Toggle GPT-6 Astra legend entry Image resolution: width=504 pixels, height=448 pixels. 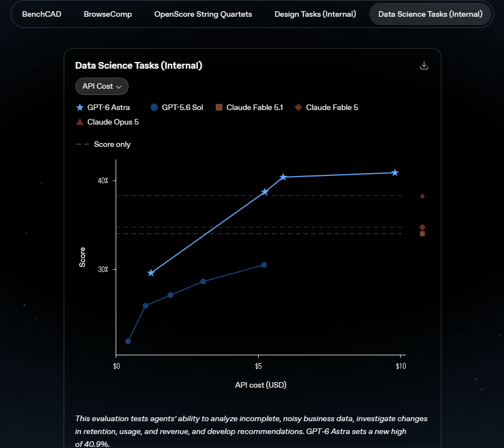(103, 107)
